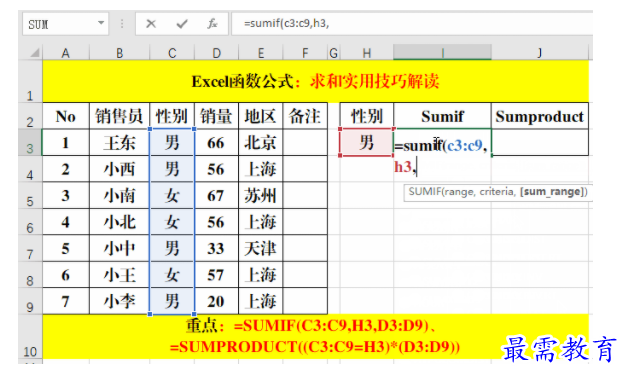
Task: Open Insert Function fx dialog
Action: [212, 24]
